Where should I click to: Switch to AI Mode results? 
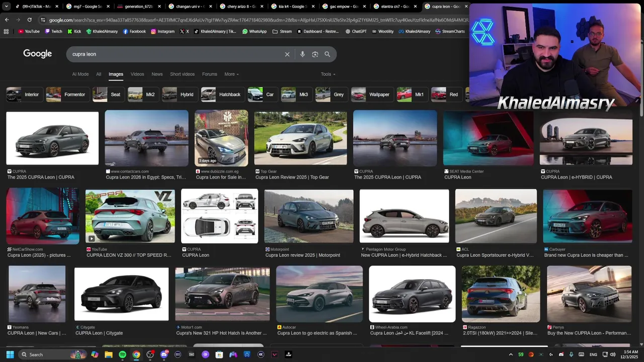80,74
